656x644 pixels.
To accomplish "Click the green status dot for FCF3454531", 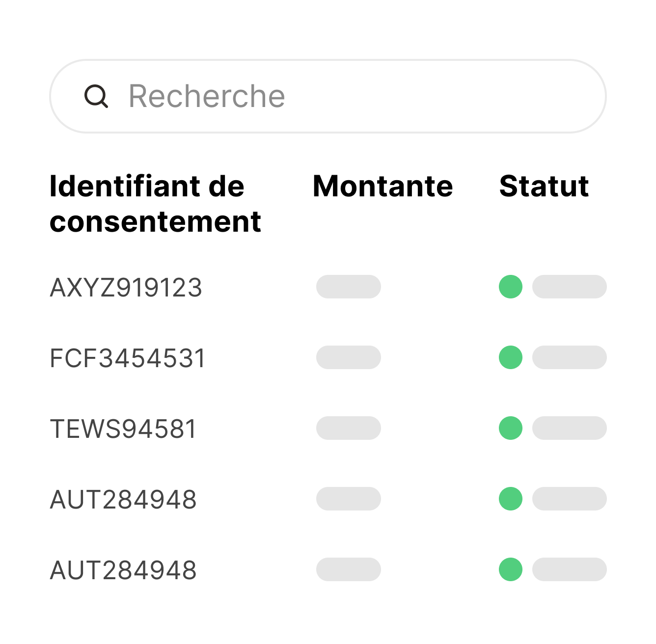I will [x=511, y=357].
